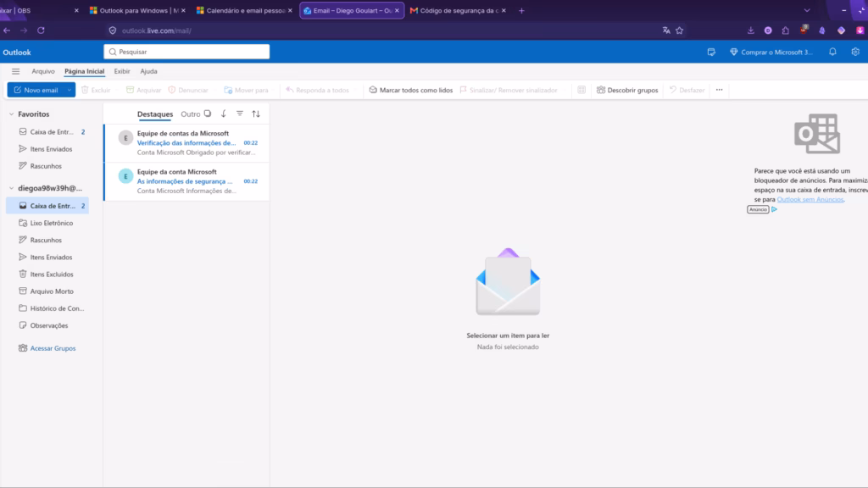Select the Página Inicial tab
The height and width of the screenshot is (488, 868).
[x=84, y=71]
